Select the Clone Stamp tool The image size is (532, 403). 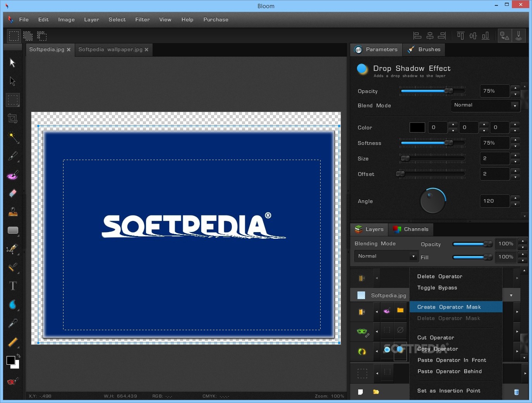coord(13,212)
